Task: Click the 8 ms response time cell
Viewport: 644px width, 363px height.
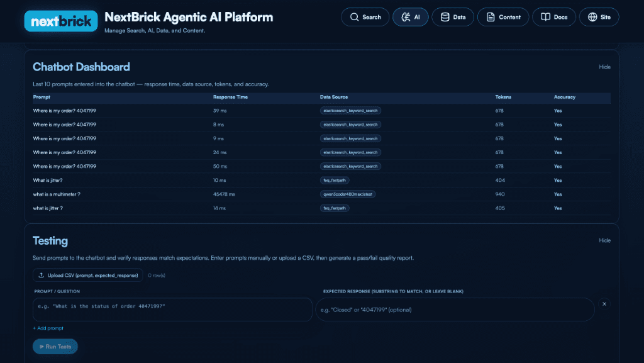Action: pyautogui.click(x=218, y=125)
